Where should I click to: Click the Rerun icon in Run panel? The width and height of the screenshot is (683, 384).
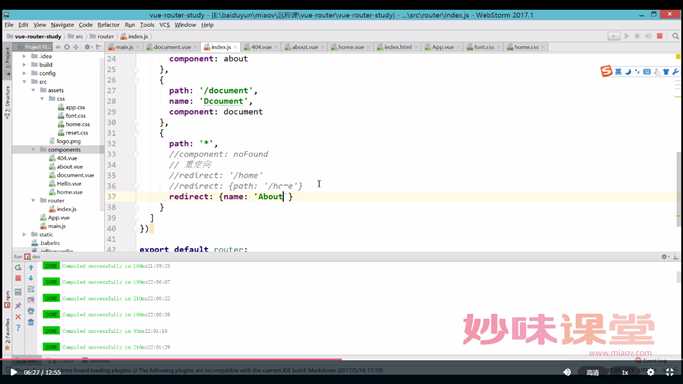[18, 267]
